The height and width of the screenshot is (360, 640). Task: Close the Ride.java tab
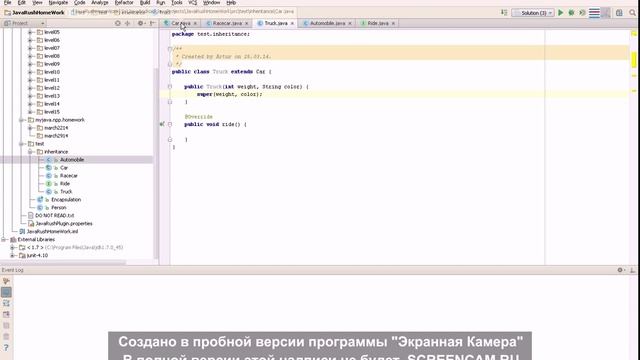click(393, 23)
